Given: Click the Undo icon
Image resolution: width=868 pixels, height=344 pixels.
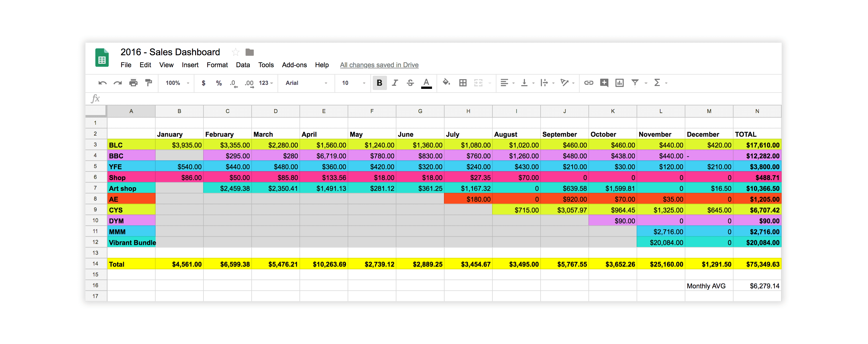Looking at the screenshot, I should click(102, 83).
